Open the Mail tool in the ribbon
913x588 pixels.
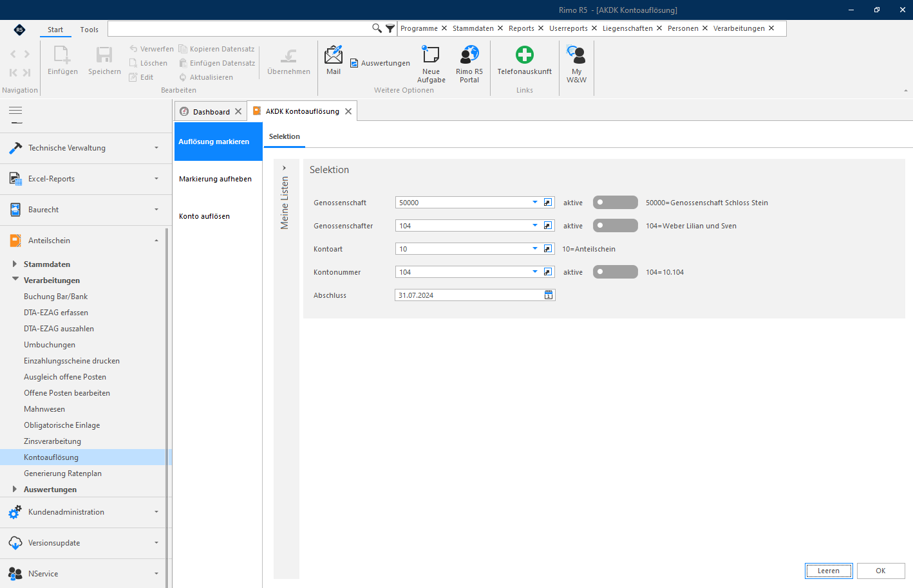[334, 60]
